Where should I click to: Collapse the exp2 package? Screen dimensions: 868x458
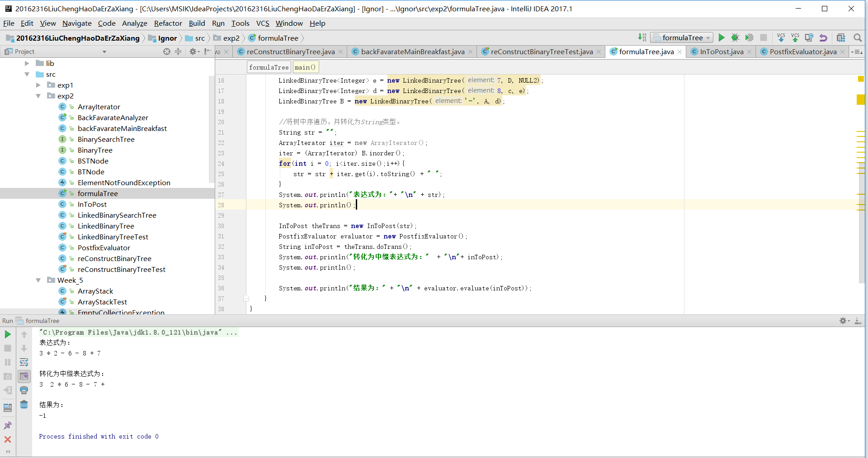38,96
